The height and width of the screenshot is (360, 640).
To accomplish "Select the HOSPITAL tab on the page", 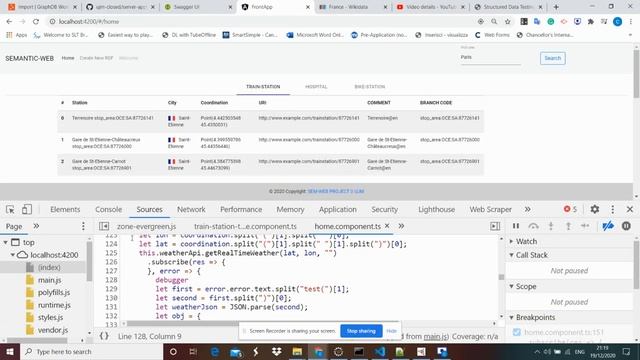I will 316,87.
